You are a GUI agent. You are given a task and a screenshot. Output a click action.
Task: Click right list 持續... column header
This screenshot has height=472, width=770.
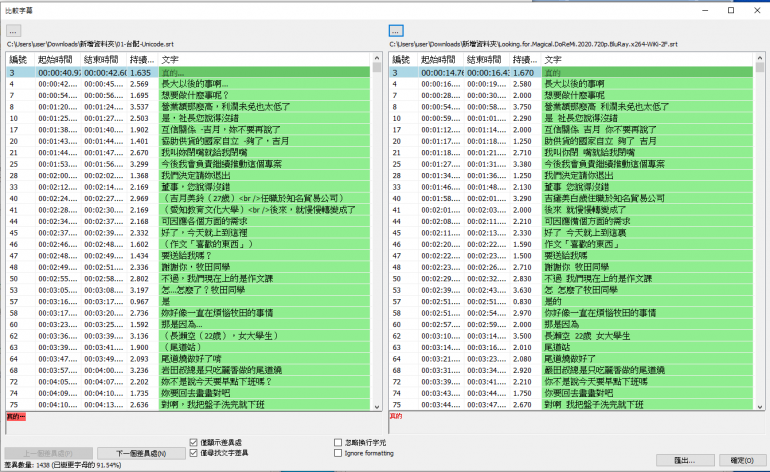[x=525, y=59]
